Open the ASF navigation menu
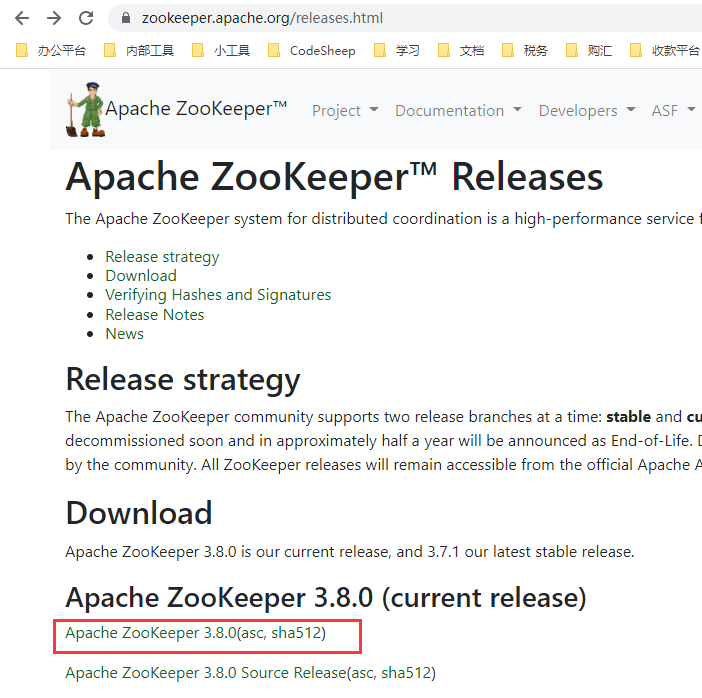The image size is (702, 698). tap(672, 111)
